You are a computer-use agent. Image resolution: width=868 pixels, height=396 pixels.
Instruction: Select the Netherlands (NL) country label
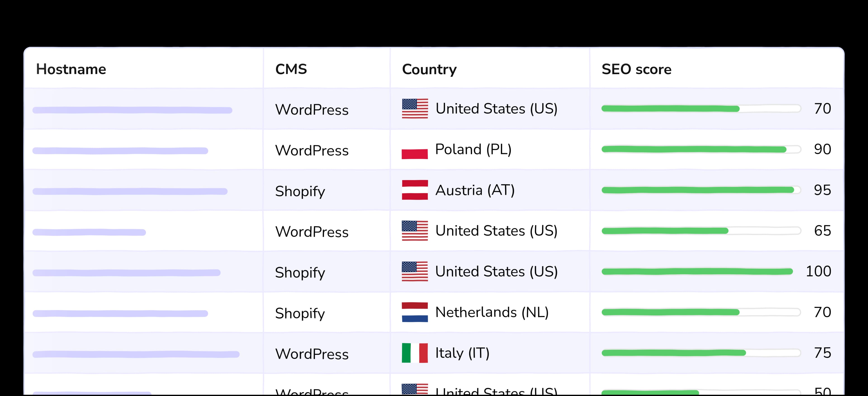(492, 312)
